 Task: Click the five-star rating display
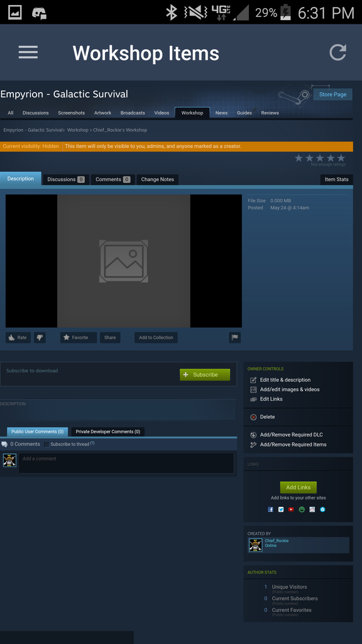coord(320,158)
